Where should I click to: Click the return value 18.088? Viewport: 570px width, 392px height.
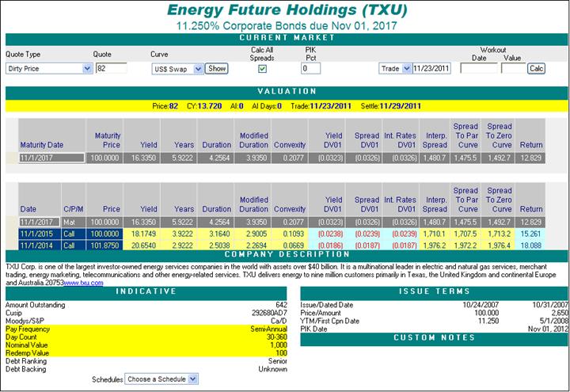pyautogui.click(x=530, y=245)
